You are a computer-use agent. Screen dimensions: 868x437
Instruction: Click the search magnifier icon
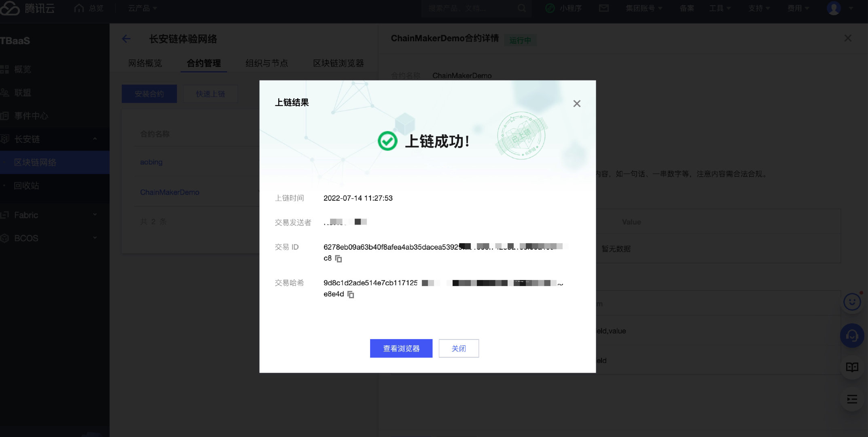pyautogui.click(x=522, y=8)
